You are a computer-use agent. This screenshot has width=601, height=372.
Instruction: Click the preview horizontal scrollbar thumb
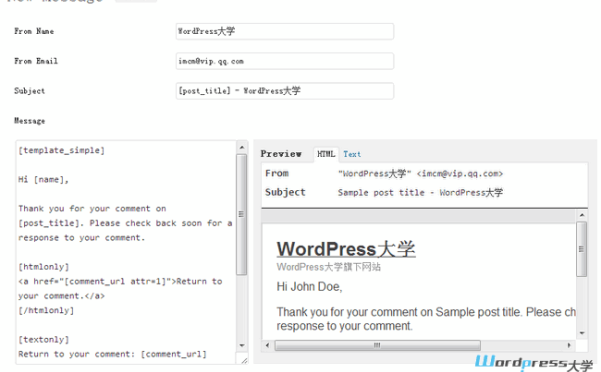tap(378, 345)
